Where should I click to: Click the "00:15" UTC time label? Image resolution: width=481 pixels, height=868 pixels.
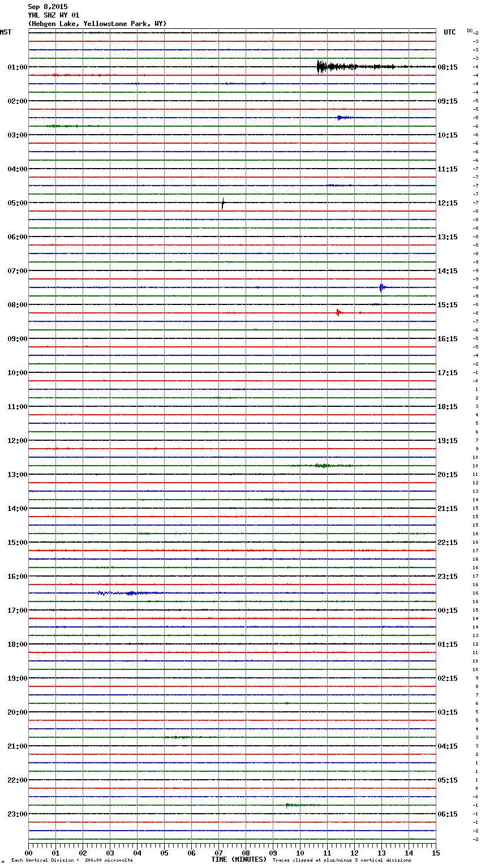point(448,611)
